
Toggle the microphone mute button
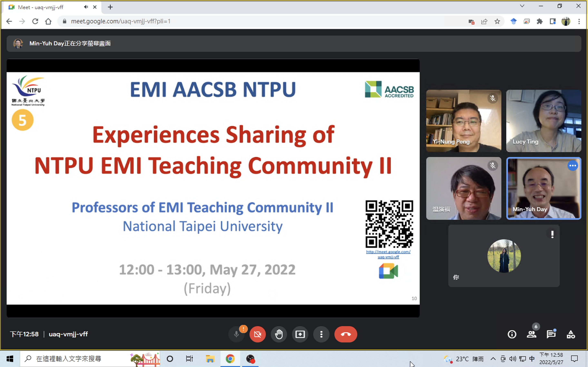click(x=236, y=334)
